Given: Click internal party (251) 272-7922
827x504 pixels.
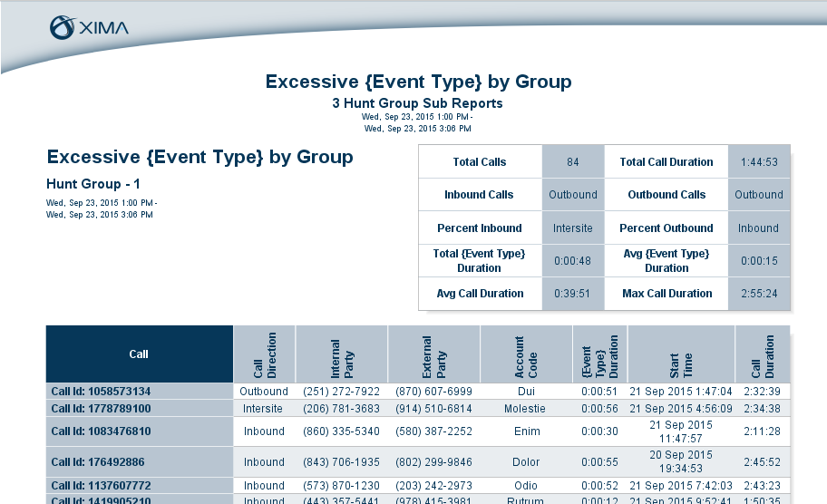Looking at the screenshot, I should point(341,392).
